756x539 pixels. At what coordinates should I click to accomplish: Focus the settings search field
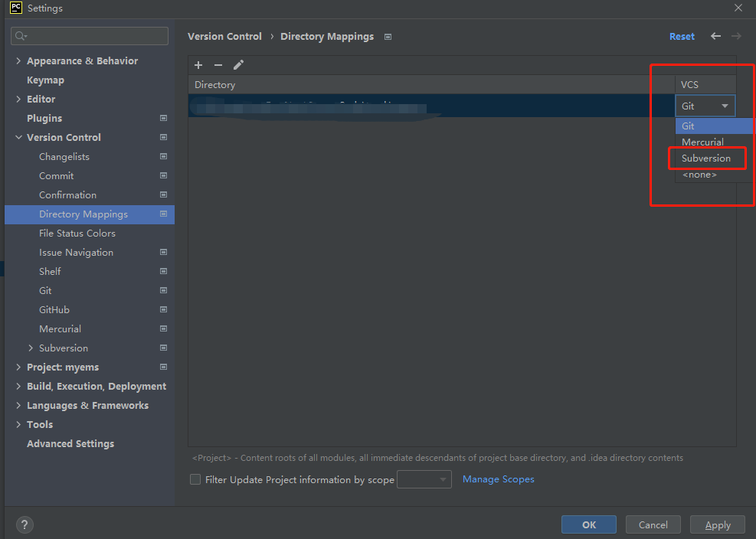coord(90,36)
